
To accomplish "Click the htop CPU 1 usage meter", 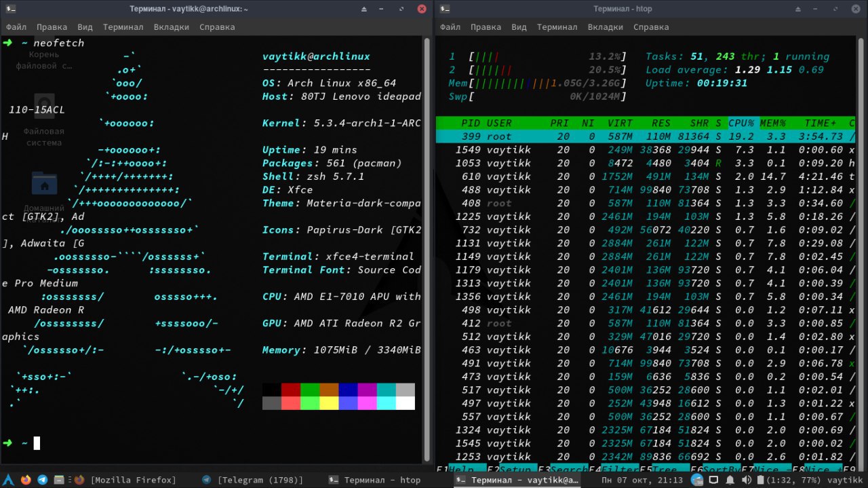I will click(537, 56).
